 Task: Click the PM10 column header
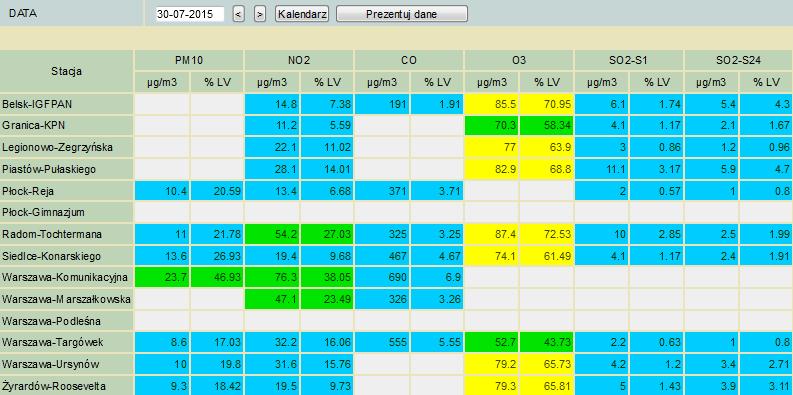189,60
